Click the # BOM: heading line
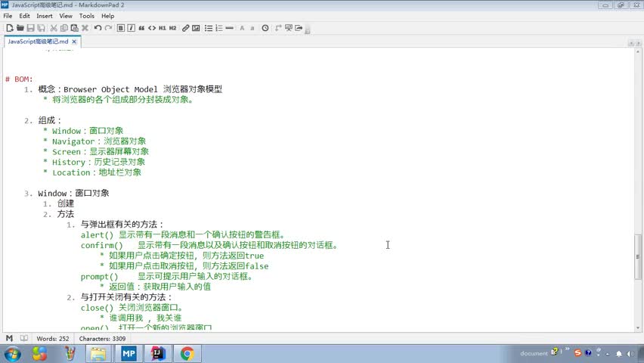The height and width of the screenshot is (363, 644). (19, 79)
